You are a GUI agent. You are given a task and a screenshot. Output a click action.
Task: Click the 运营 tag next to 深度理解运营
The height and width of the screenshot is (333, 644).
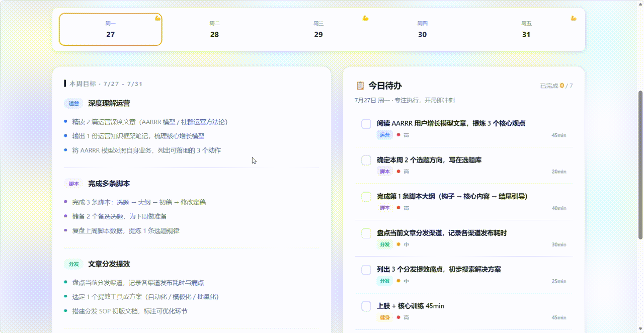pos(74,103)
